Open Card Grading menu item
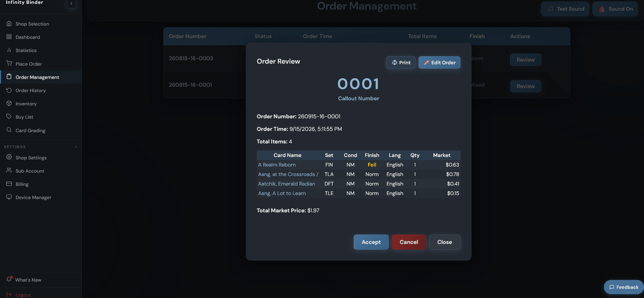 [x=41, y=131]
